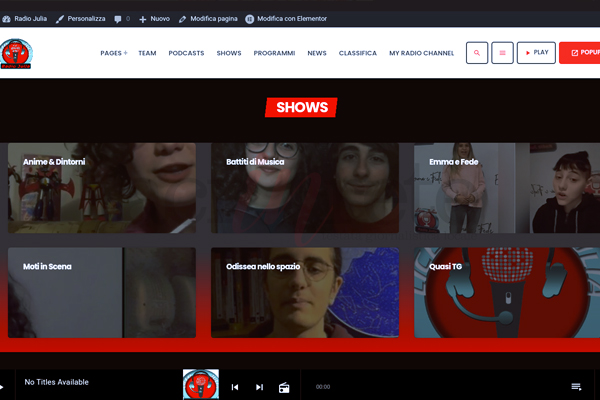
Task: Open the hamburger menu button
Action: [502, 53]
